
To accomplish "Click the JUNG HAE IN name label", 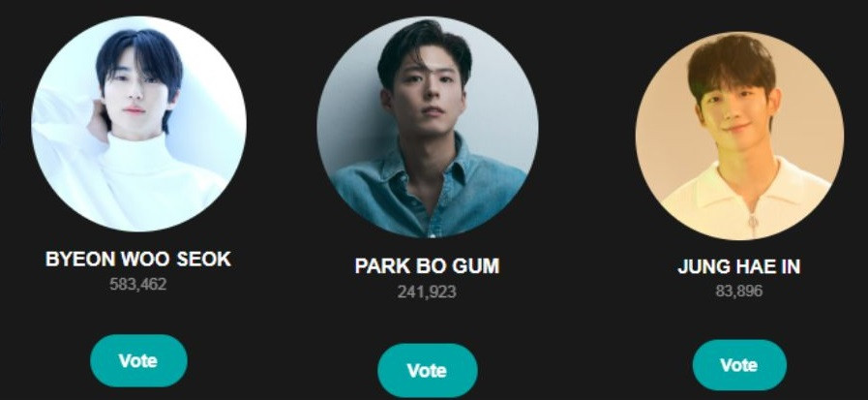I will coord(739,267).
